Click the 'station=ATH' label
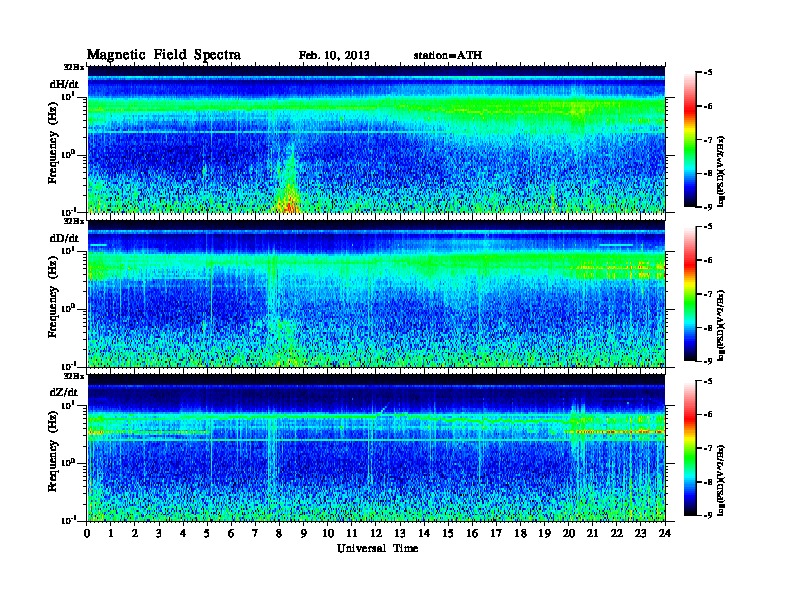The height and width of the screenshot is (612, 792). [447, 55]
